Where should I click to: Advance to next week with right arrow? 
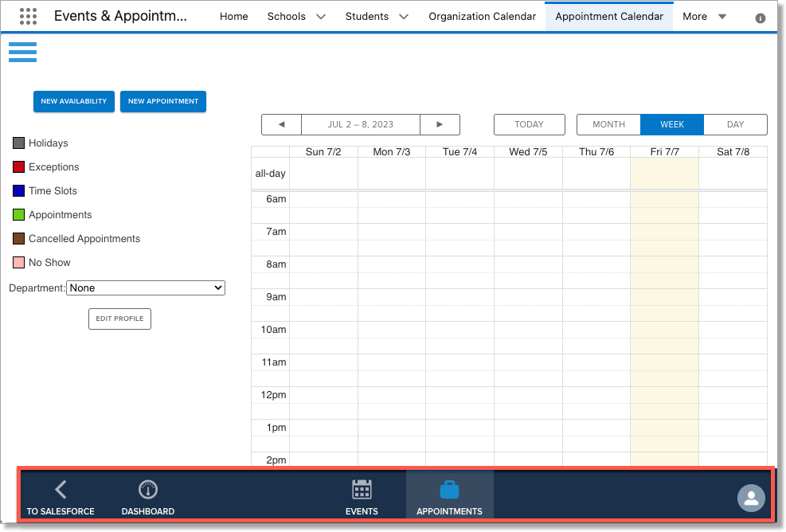coord(440,124)
